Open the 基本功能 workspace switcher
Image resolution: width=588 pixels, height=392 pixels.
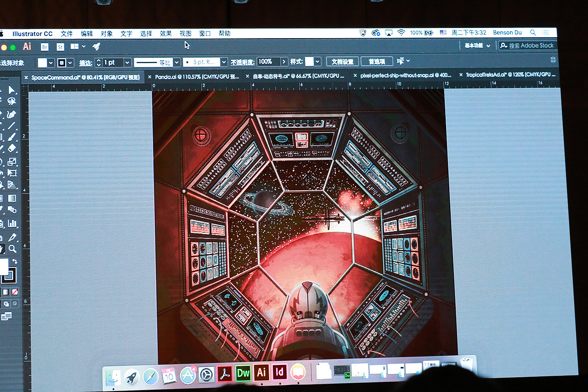click(477, 45)
